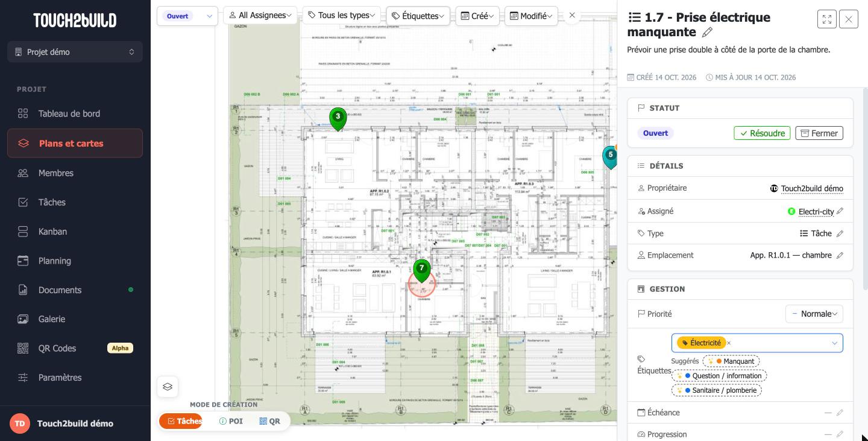Add suggested tag Manquant
The width and height of the screenshot is (868, 441).
pyautogui.click(x=731, y=361)
